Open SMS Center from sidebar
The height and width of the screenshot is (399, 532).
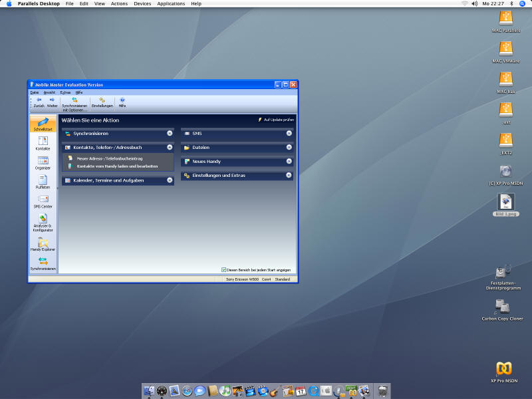43,201
